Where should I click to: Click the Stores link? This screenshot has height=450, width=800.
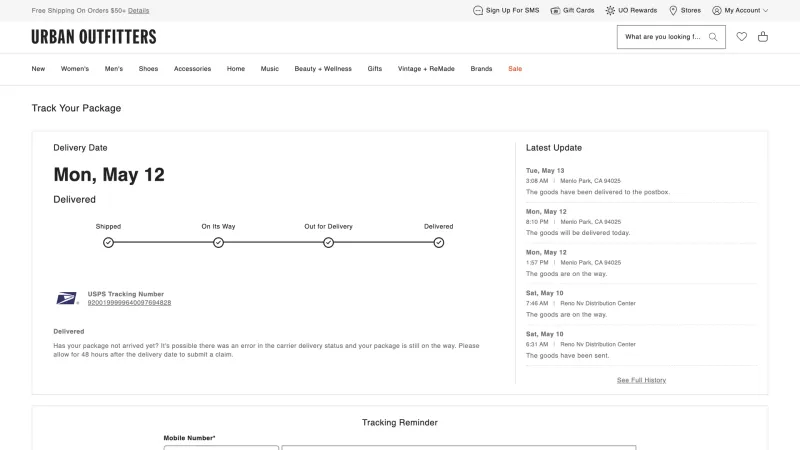click(691, 10)
